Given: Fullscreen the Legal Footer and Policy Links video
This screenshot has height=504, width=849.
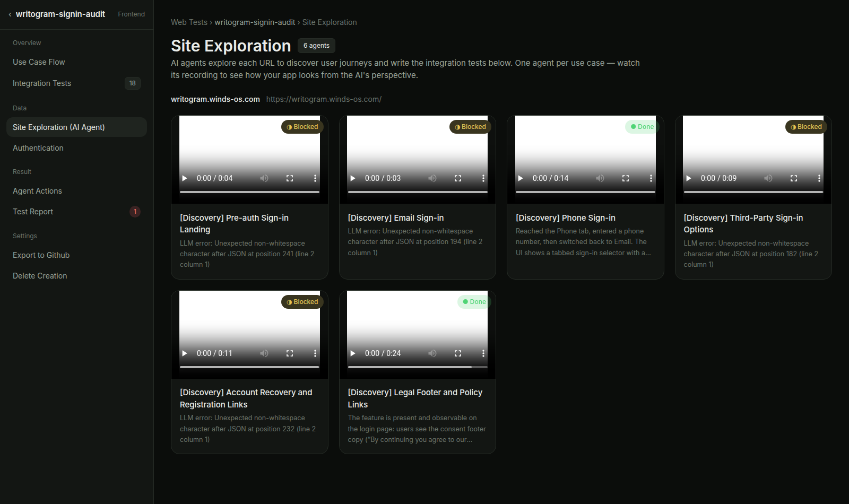Looking at the screenshot, I should [x=458, y=353].
